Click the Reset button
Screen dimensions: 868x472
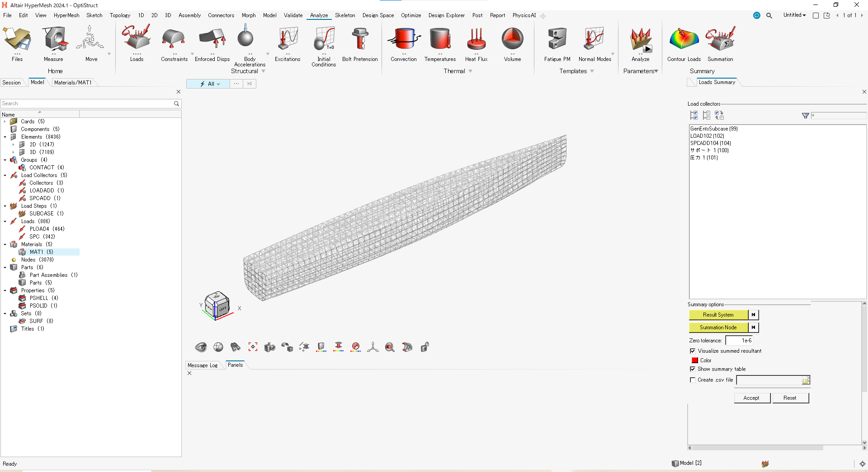tap(790, 398)
